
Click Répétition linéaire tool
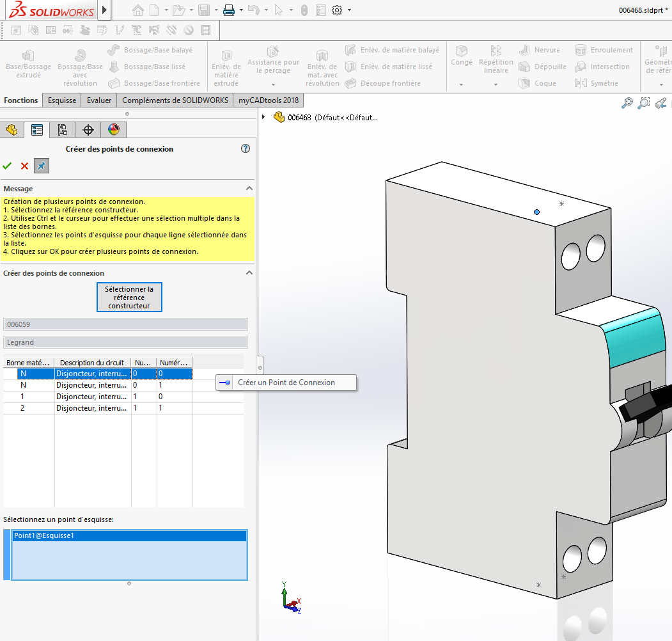496,59
